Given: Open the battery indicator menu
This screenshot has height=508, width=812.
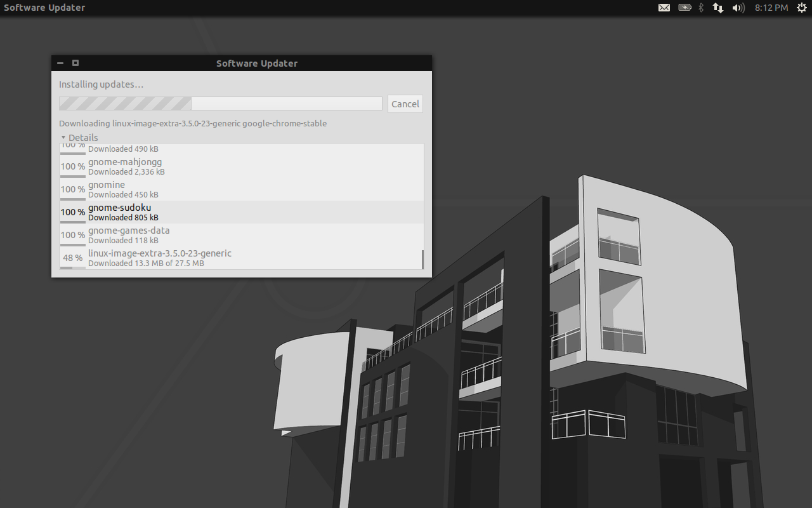Looking at the screenshot, I should [684, 8].
